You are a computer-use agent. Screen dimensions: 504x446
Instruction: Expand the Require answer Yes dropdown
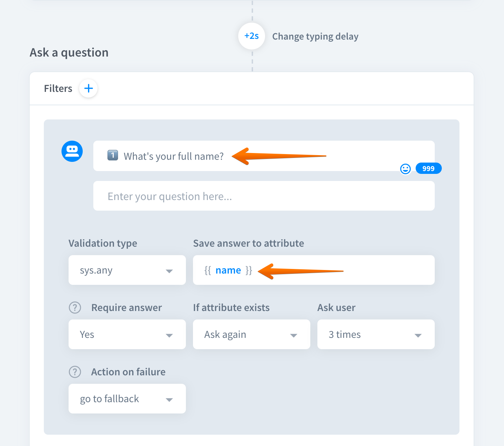pos(127,335)
